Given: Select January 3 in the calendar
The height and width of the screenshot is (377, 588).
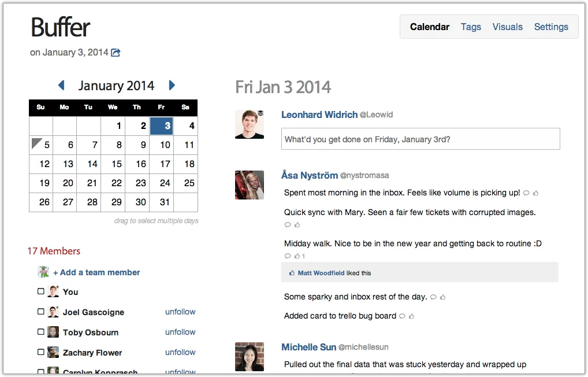Looking at the screenshot, I should tap(162, 126).
